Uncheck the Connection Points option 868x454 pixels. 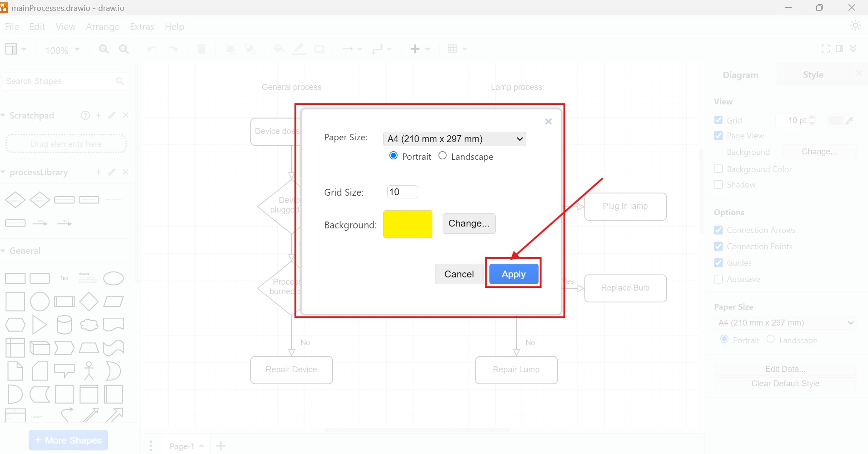tap(718, 247)
